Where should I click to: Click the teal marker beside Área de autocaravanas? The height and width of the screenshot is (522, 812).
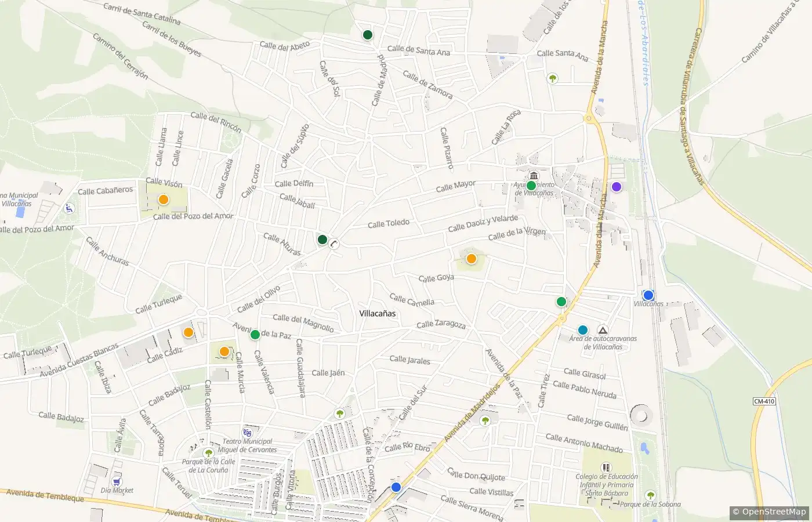(x=583, y=330)
